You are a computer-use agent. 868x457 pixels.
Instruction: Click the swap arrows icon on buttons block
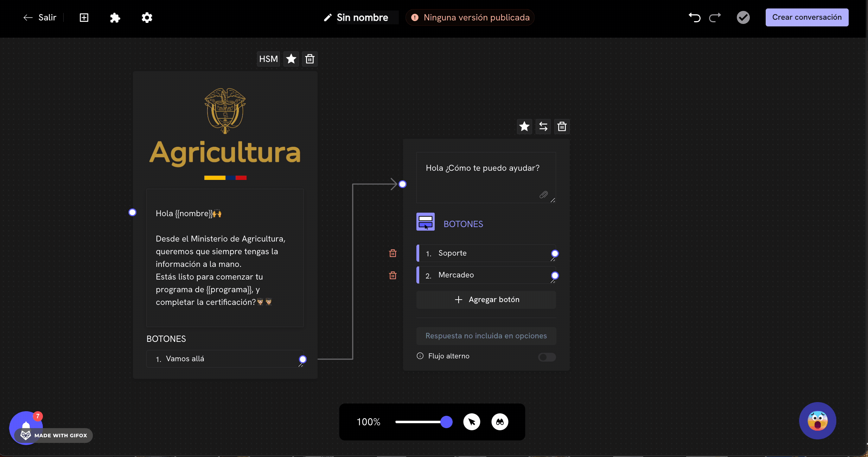click(x=543, y=126)
